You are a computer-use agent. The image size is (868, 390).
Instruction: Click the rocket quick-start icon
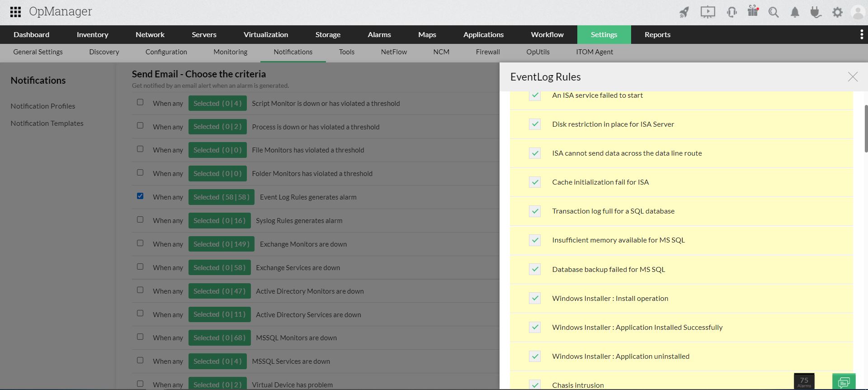pos(684,12)
